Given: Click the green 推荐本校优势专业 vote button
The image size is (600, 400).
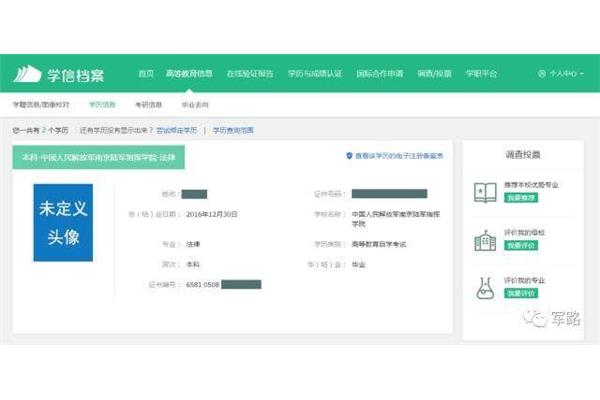Looking at the screenshot, I should pos(521,198).
